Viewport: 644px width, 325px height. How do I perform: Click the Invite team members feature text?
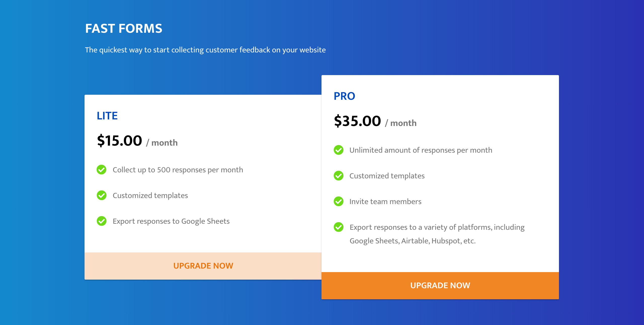pyautogui.click(x=385, y=202)
